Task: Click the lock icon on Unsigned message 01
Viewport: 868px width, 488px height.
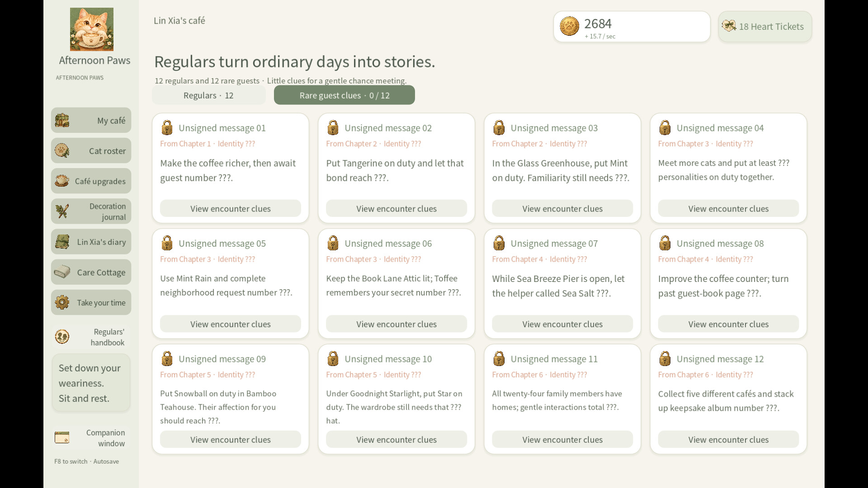Action: click(167, 127)
